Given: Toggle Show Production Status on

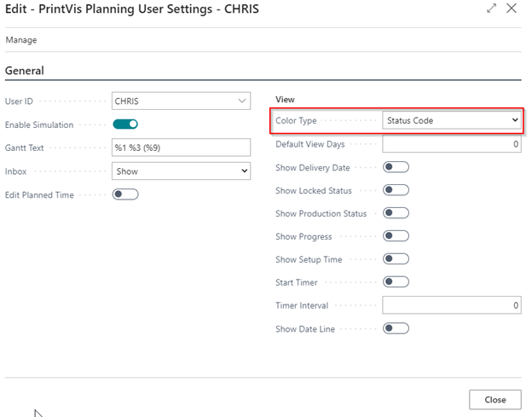Looking at the screenshot, I should pyautogui.click(x=396, y=213).
